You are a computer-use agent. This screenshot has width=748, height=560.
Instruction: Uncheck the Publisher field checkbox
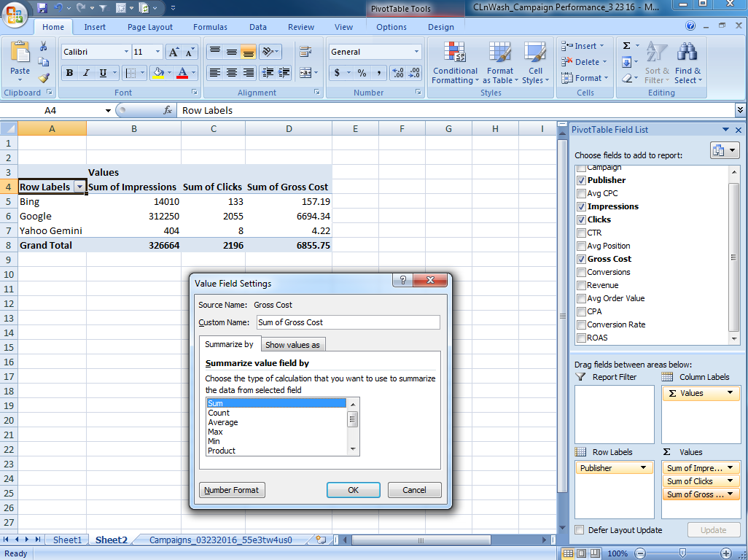coord(581,180)
